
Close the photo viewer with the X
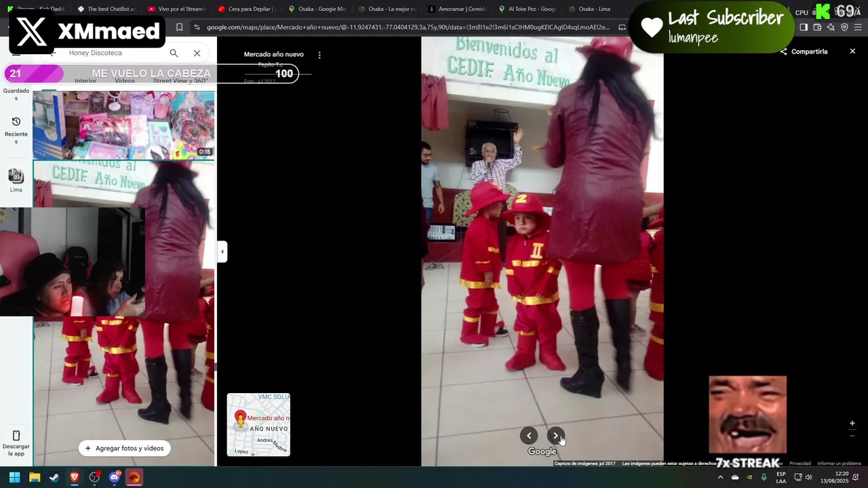852,52
